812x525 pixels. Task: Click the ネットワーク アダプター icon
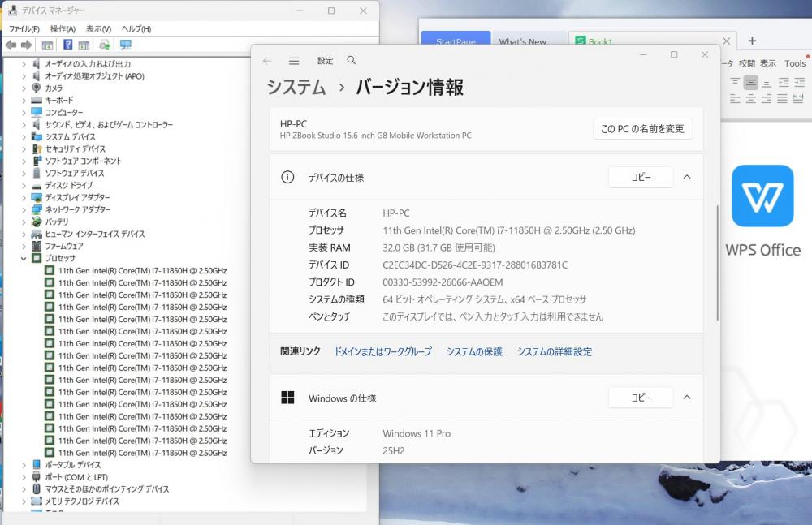(37, 209)
